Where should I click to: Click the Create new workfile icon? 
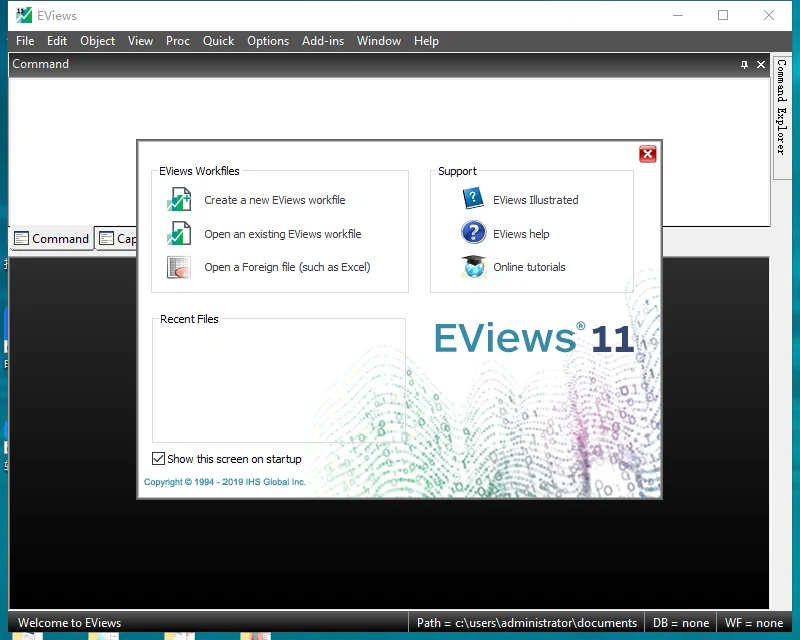tap(179, 200)
